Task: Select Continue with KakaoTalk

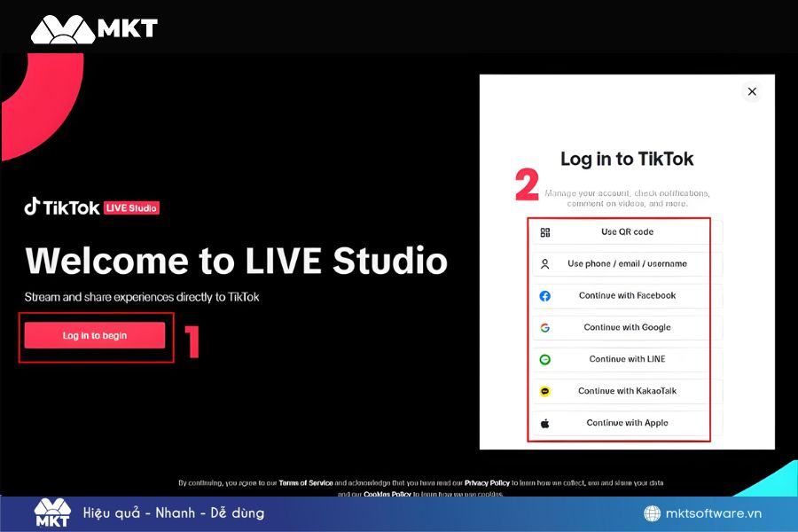Action: 627,391
